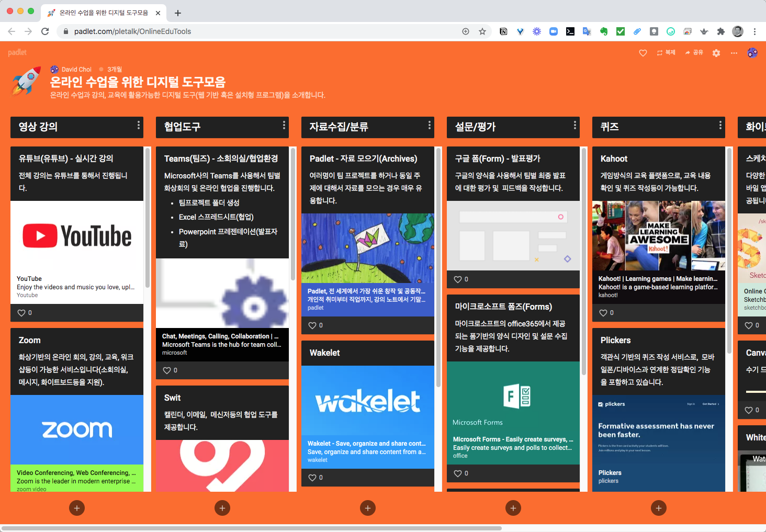This screenshot has height=532, width=766.
Task: Open 퀴즈 column options menu
Action: coord(720,125)
